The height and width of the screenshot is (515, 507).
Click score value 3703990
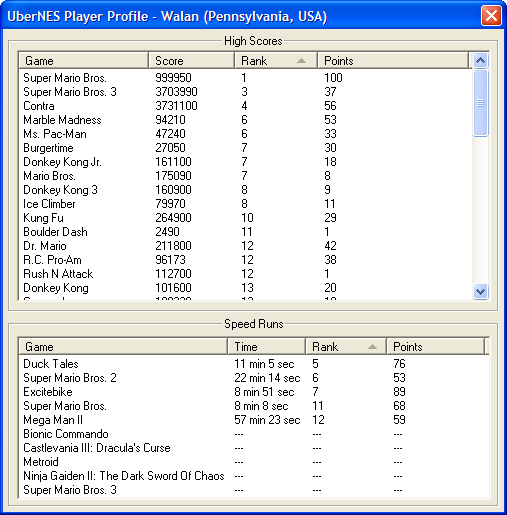(x=176, y=92)
